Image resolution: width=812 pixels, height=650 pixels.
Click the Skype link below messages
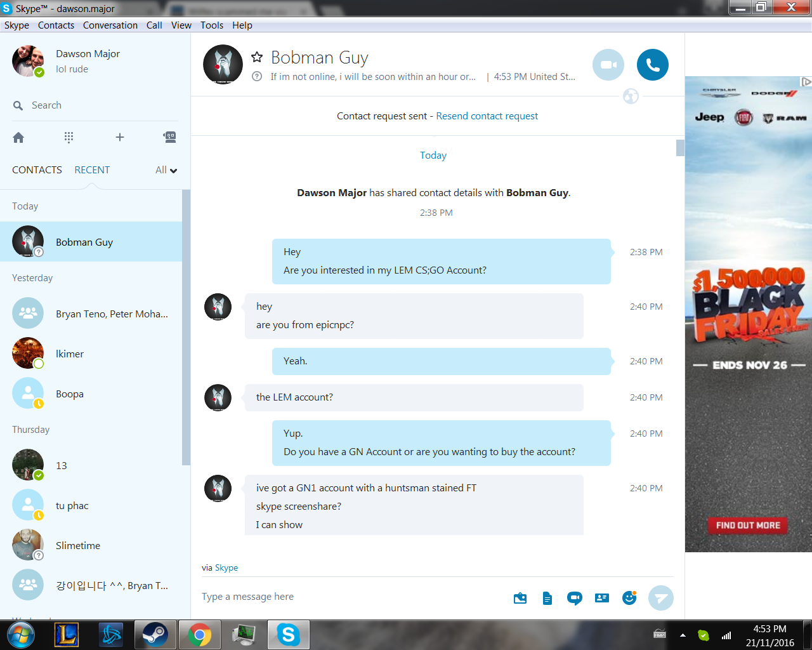(226, 568)
